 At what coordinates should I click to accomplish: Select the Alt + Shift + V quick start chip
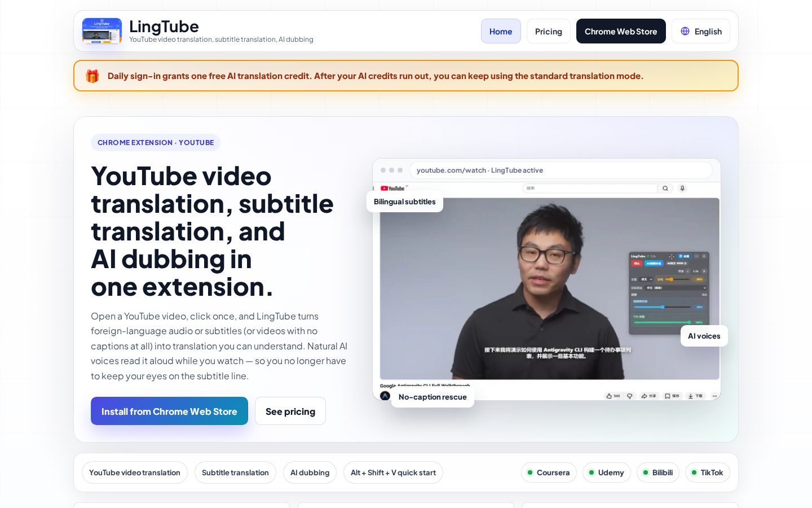[x=393, y=472]
